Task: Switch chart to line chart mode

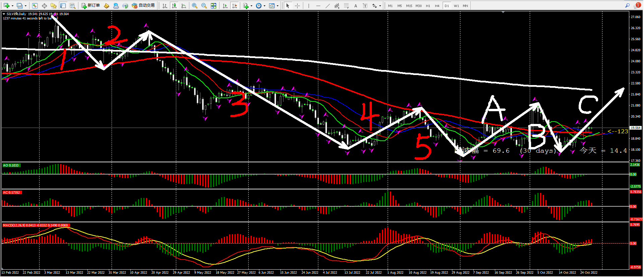Action: 184,6
